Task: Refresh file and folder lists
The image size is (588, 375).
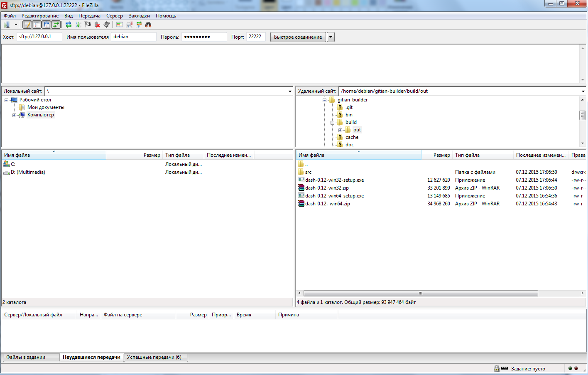Action: click(x=69, y=25)
